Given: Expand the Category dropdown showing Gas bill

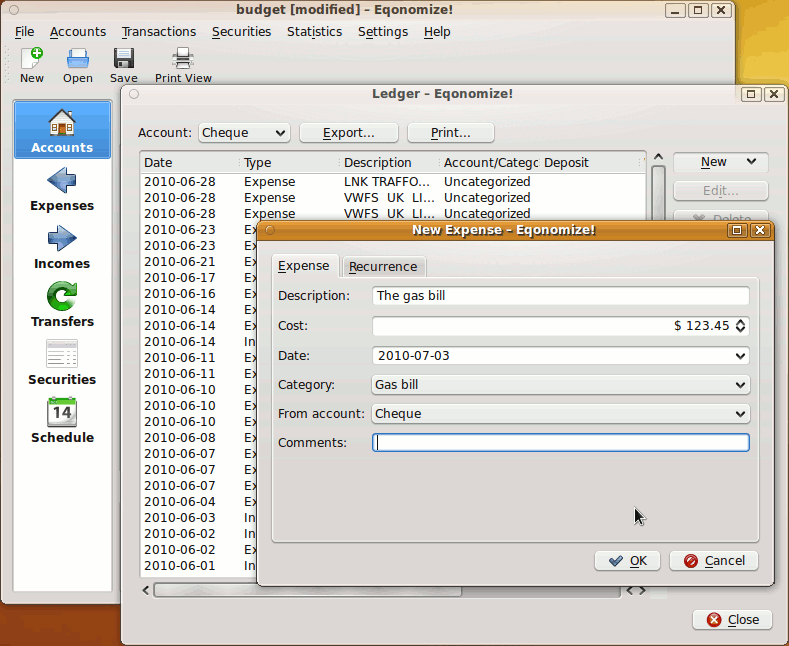Looking at the screenshot, I should pos(560,385).
